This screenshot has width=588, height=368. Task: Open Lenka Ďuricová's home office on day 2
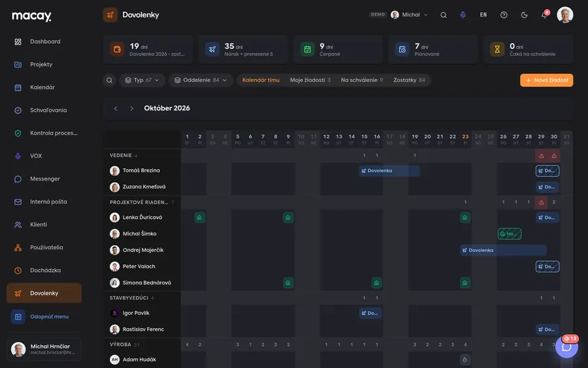pos(199,218)
